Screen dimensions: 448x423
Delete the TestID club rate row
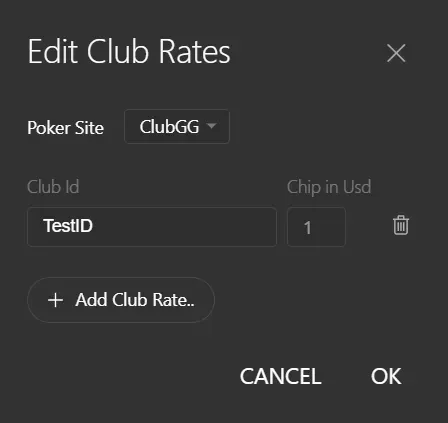click(x=401, y=225)
